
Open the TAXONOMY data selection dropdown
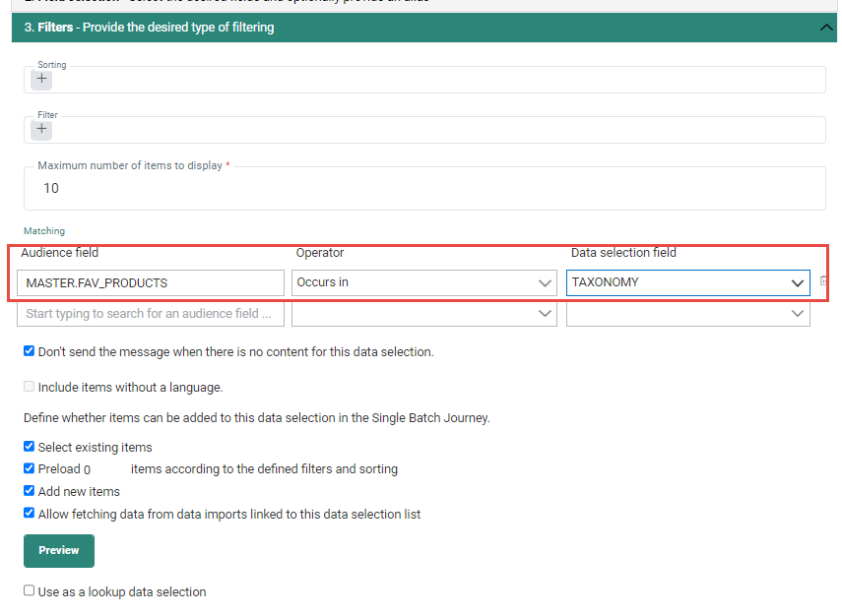687,283
